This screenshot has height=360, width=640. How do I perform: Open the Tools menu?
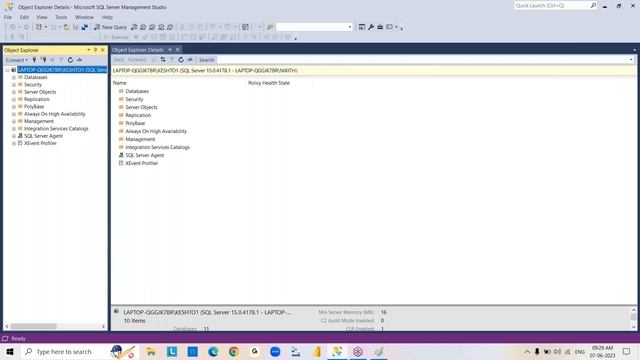click(61, 17)
